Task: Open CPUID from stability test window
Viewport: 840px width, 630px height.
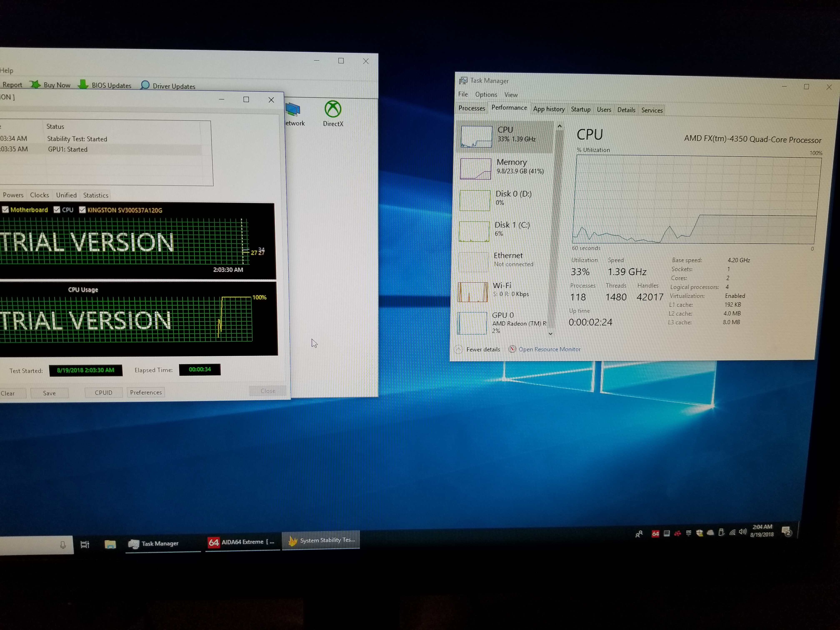Action: tap(103, 392)
